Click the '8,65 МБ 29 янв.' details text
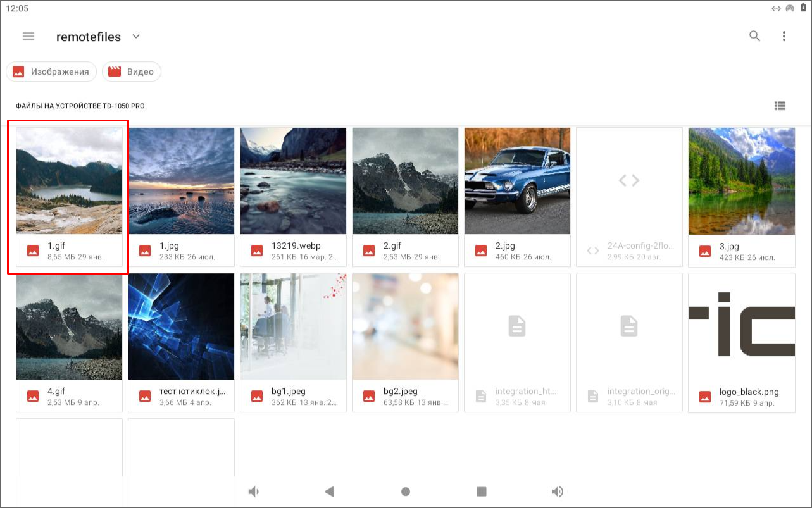812x508 pixels. [75, 257]
